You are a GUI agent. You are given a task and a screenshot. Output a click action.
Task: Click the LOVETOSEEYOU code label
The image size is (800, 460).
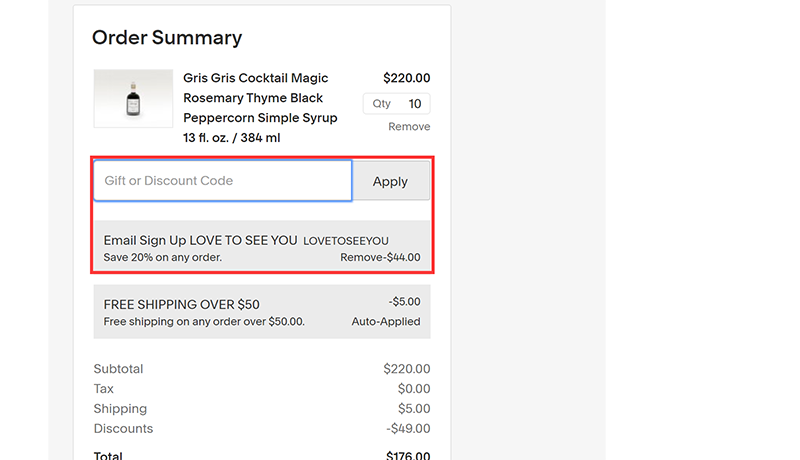(x=346, y=241)
